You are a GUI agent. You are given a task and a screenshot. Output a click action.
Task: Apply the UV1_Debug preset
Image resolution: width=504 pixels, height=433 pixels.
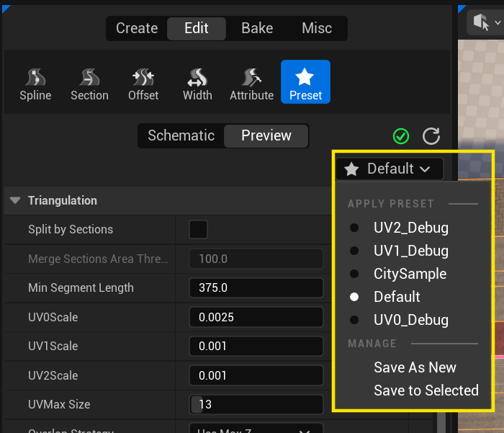(x=411, y=251)
